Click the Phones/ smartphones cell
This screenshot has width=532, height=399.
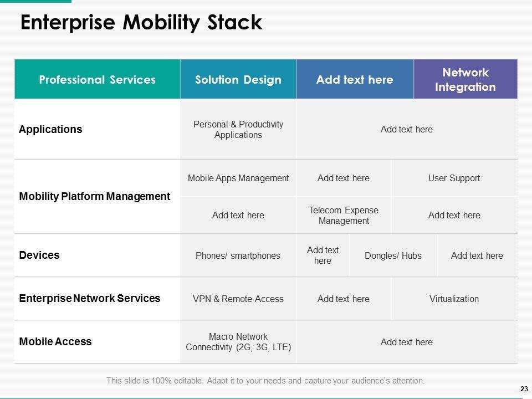click(x=238, y=255)
